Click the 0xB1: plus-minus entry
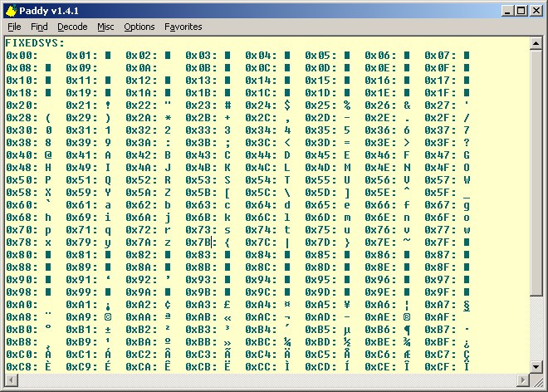Viewport: 548px width, 392px height. pyautogui.click(x=88, y=330)
